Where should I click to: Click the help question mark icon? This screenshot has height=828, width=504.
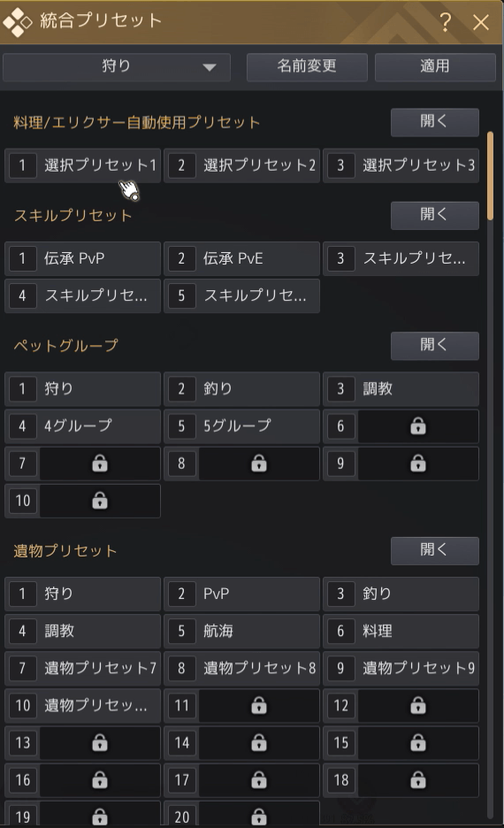coord(445,21)
